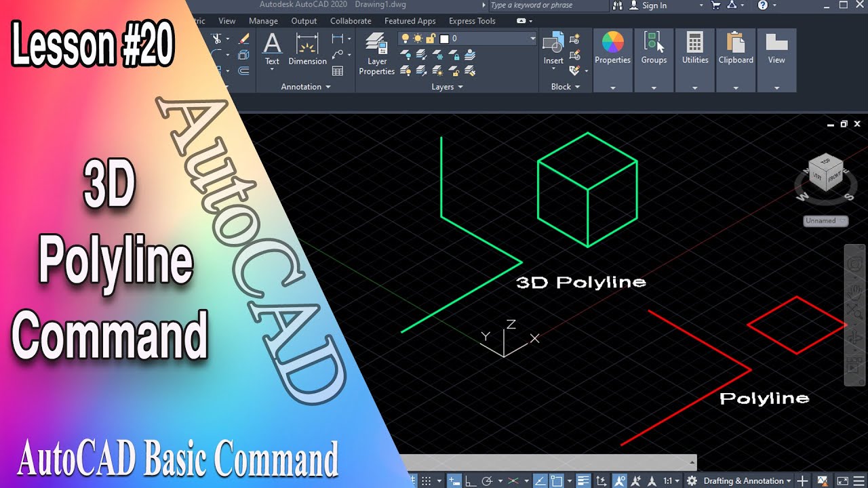Click the Sign In button
868x488 pixels.
click(x=648, y=5)
